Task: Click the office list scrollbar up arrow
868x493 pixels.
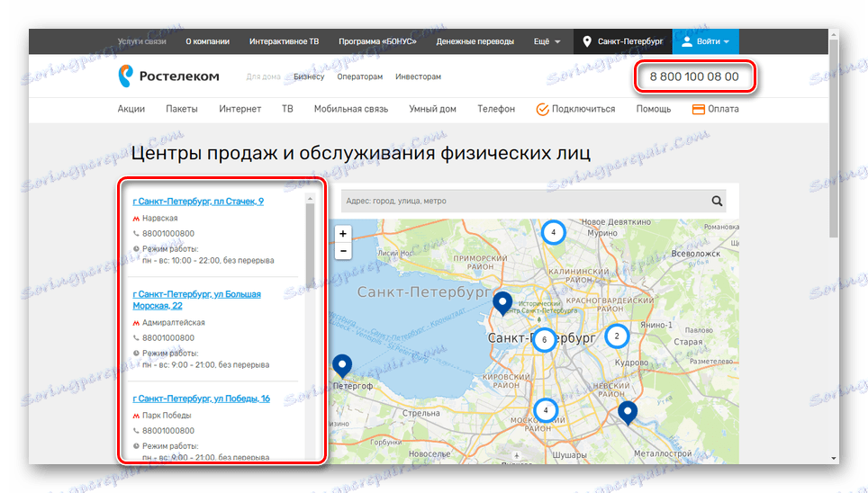Action: click(x=310, y=198)
